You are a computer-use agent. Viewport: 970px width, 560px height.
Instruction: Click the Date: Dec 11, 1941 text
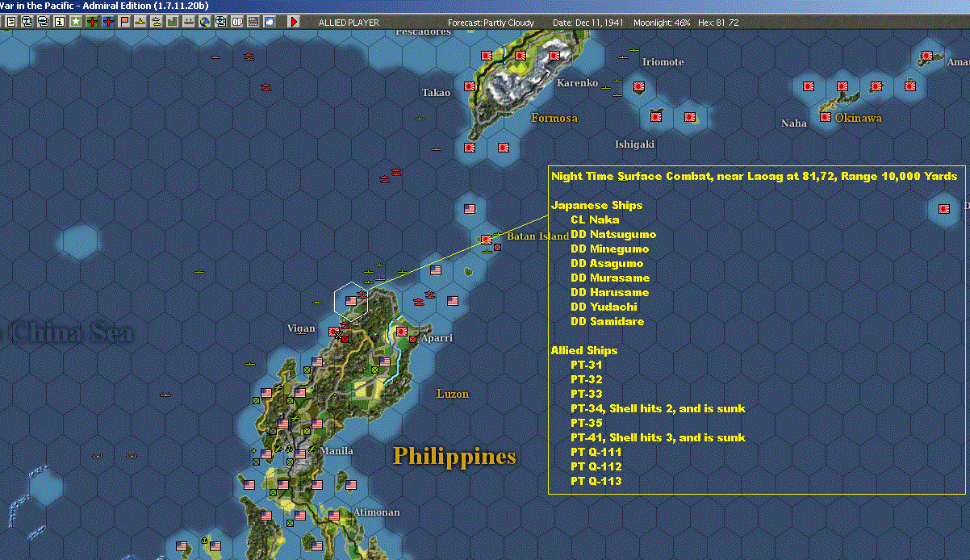pyautogui.click(x=589, y=23)
